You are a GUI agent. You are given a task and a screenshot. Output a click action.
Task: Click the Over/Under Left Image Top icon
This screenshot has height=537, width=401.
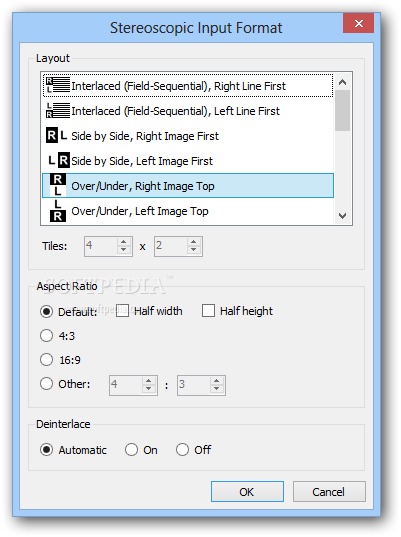58,211
